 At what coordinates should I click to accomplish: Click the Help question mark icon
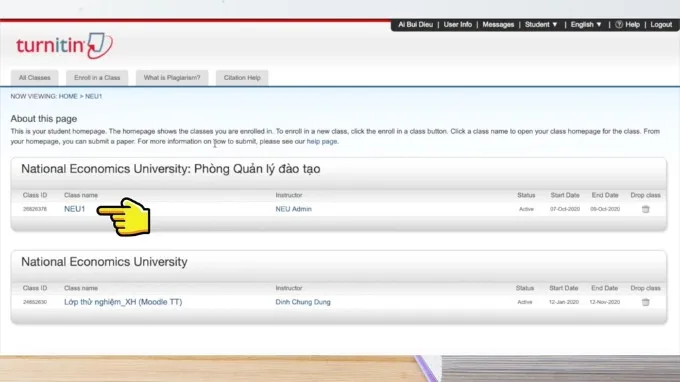pos(619,25)
